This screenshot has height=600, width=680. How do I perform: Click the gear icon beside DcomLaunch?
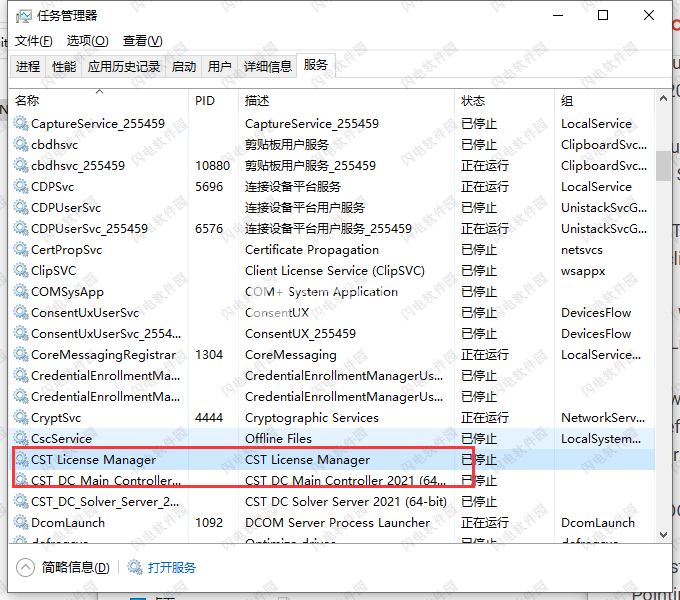(21, 522)
